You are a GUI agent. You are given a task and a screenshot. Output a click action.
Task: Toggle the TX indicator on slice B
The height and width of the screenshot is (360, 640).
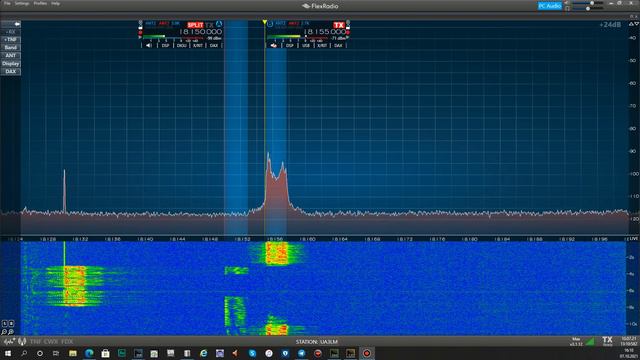click(339, 25)
